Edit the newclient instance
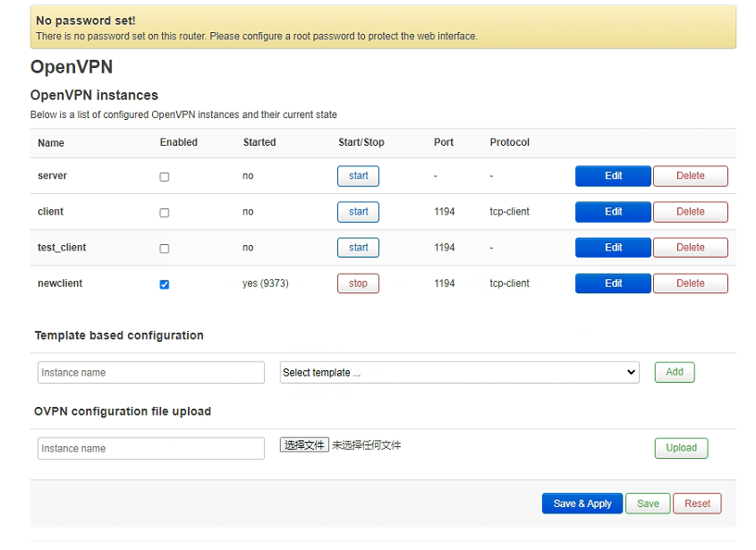756x550 pixels. pos(613,283)
